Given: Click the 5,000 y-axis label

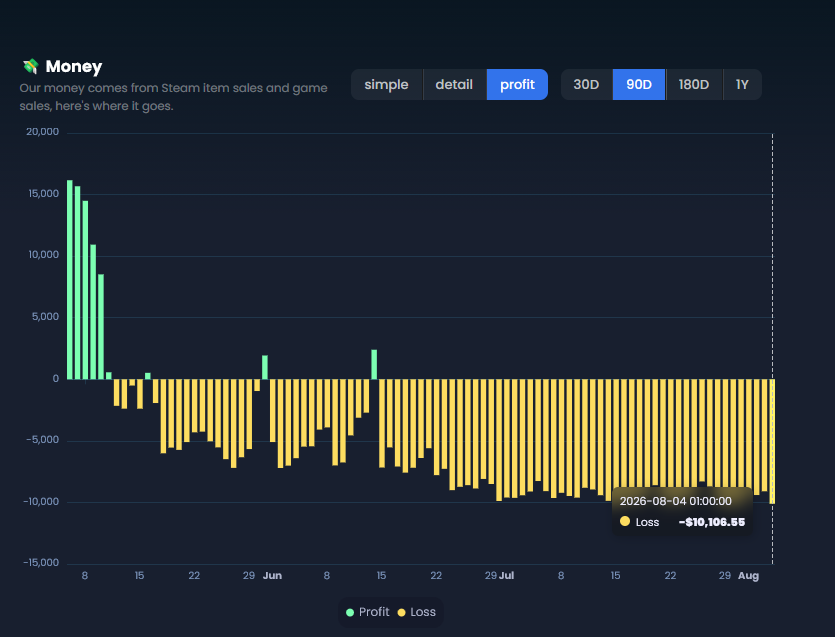Looking at the screenshot, I should pos(45,317).
